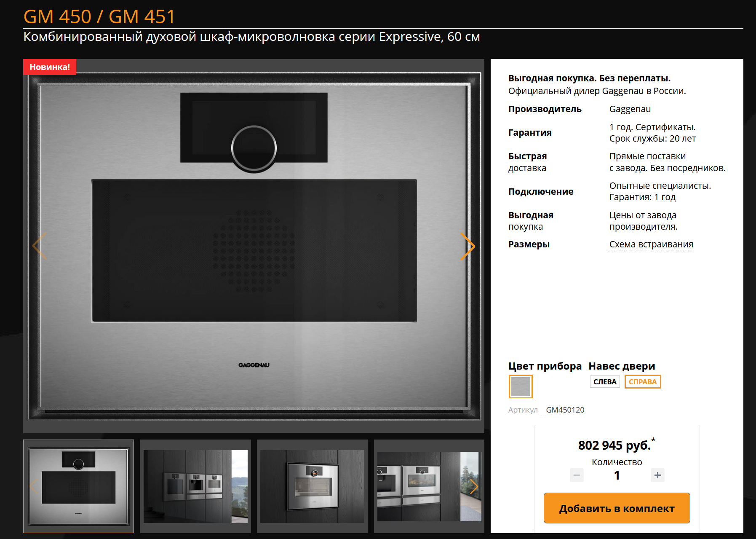
Task: Click the Срок службы: 20 лет text
Action: (x=652, y=139)
